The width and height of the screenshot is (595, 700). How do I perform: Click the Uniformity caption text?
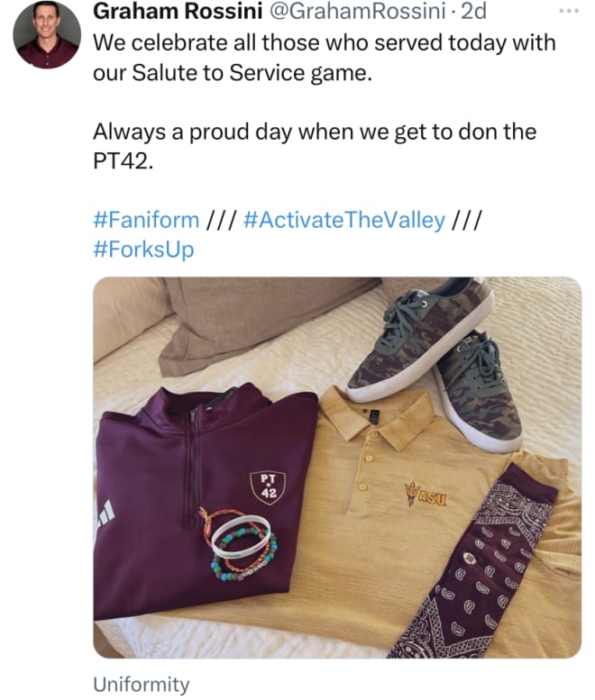coord(142,684)
